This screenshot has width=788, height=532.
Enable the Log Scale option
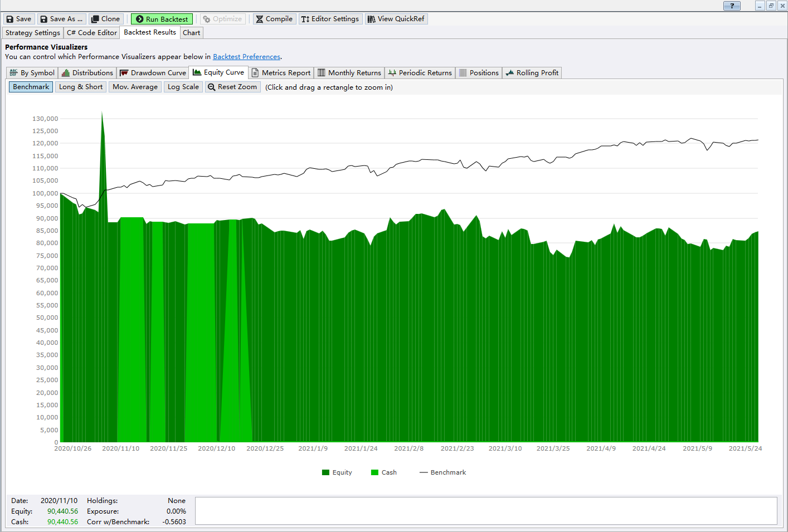pyautogui.click(x=183, y=87)
